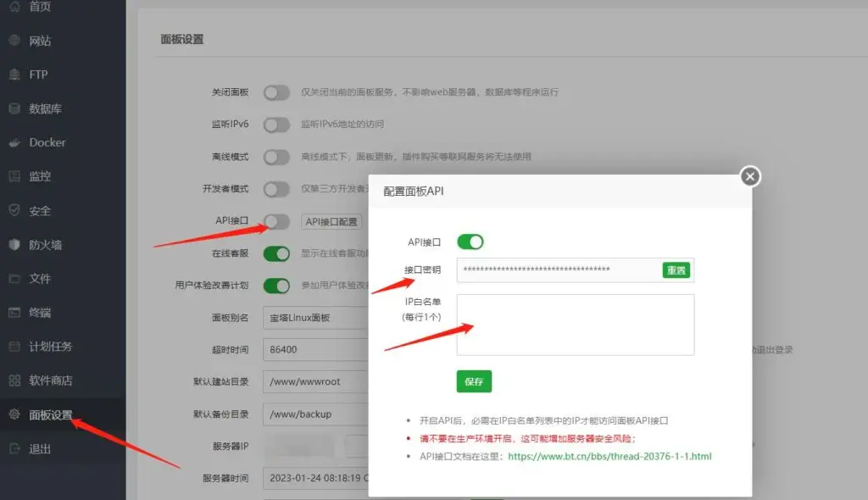The image size is (868, 500).
Task: Disable the API接口 switch in dialog
Action: pos(471,242)
